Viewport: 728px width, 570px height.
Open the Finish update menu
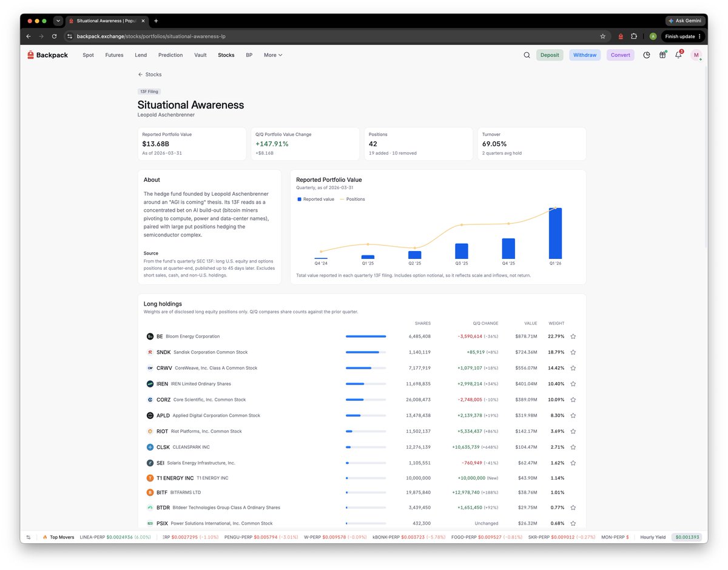(x=683, y=36)
